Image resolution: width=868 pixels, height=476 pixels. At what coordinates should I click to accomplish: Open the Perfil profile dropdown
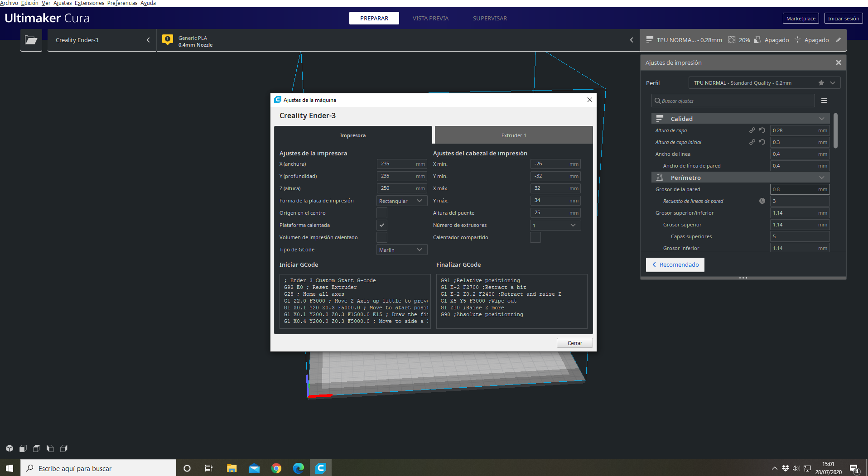point(764,83)
